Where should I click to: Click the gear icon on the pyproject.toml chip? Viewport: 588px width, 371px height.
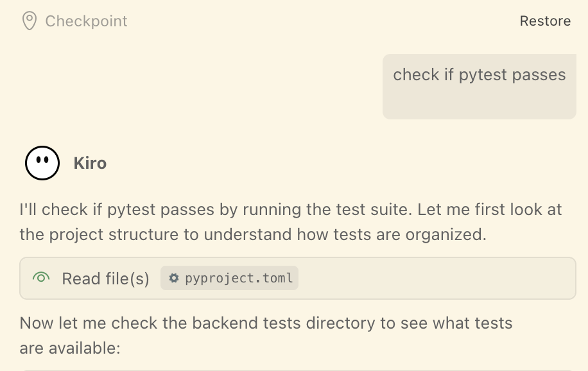point(173,278)
